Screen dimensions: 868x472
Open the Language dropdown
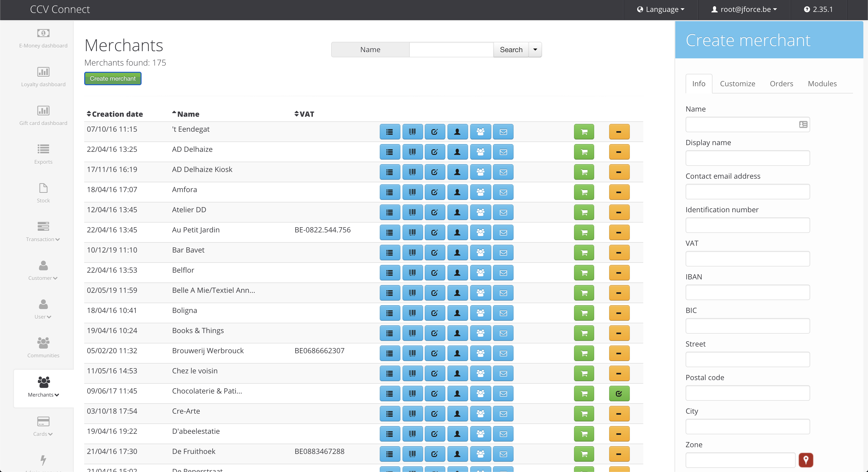(661, 10)
